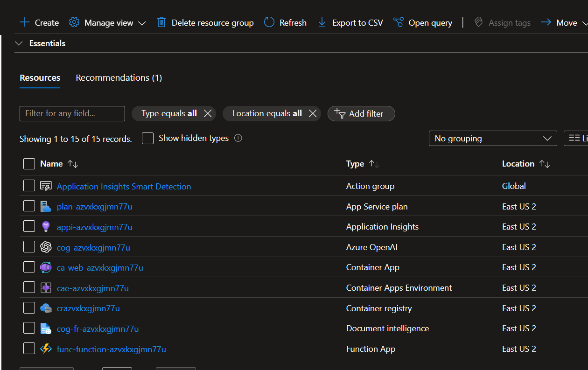
Task: Click the lightbulb icon for appi-azvxkxgjmn77u
Action: (x=46, y=227)
